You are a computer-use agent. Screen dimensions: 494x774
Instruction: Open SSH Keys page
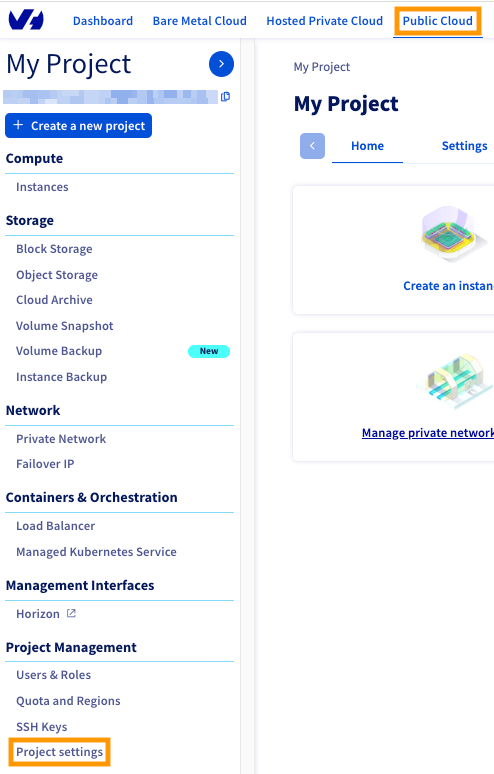[x=41, y=727]
